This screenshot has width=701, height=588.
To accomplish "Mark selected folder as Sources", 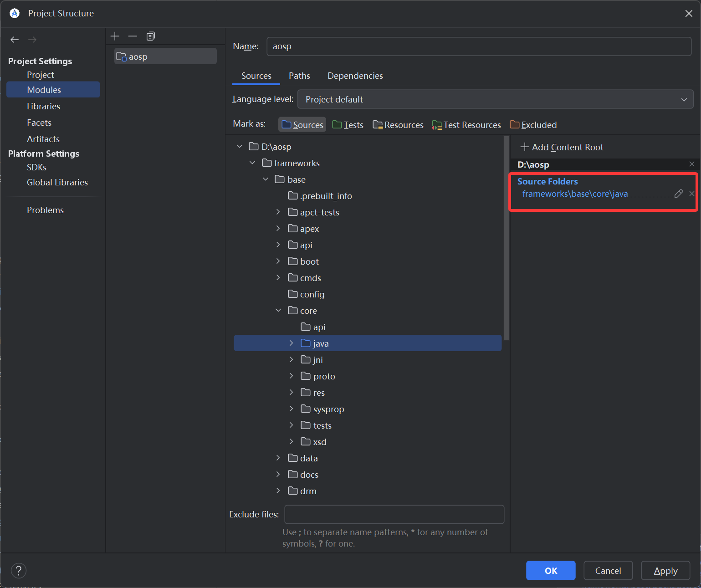I will point(302,124).
